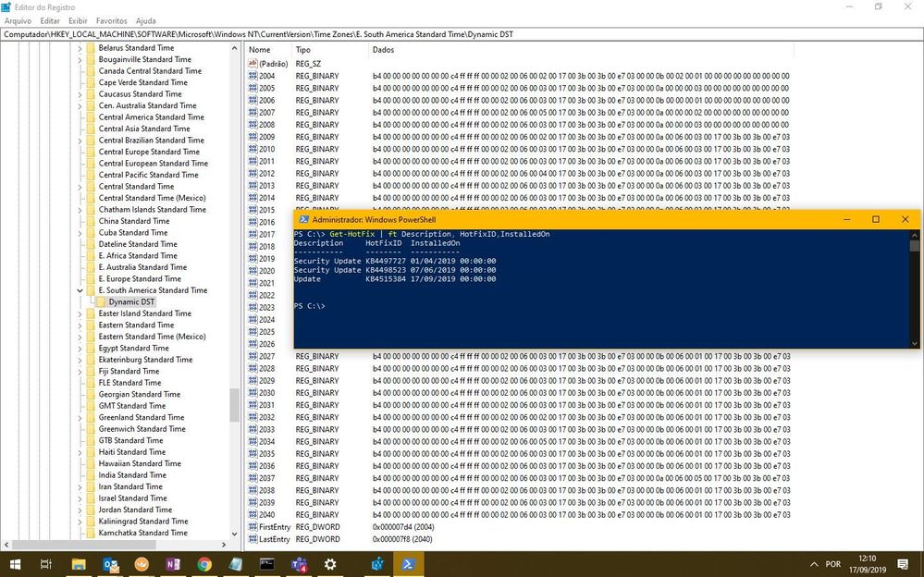
Task: Expand Chatham Islands Standard Time key
Action: tap(80, 210)
